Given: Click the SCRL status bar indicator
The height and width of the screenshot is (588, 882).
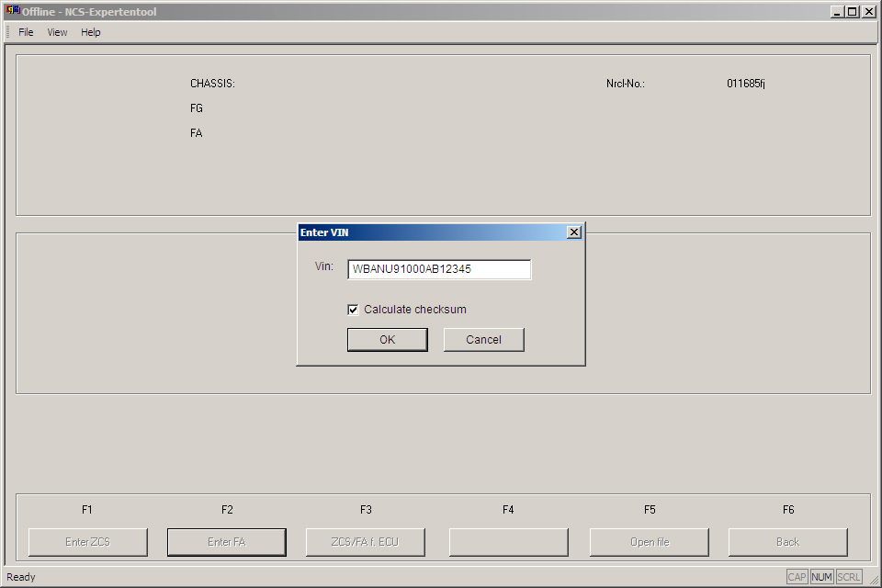Looking at the screenshot, I should [x=849, y=577].
